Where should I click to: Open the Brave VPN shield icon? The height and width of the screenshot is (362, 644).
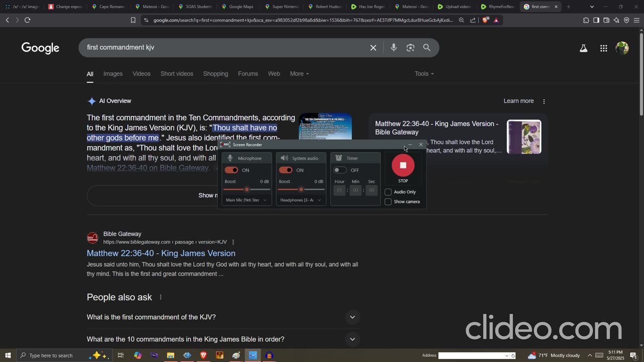pos(626,20)
